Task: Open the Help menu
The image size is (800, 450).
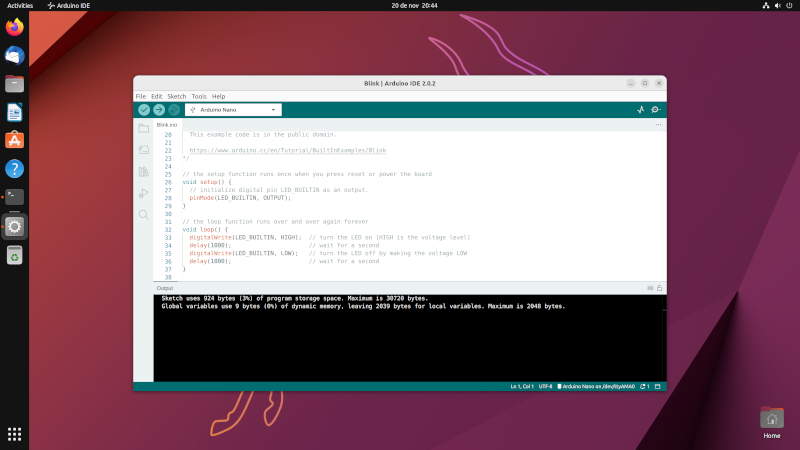Action: pyautogui.click(x=218, y=96)
